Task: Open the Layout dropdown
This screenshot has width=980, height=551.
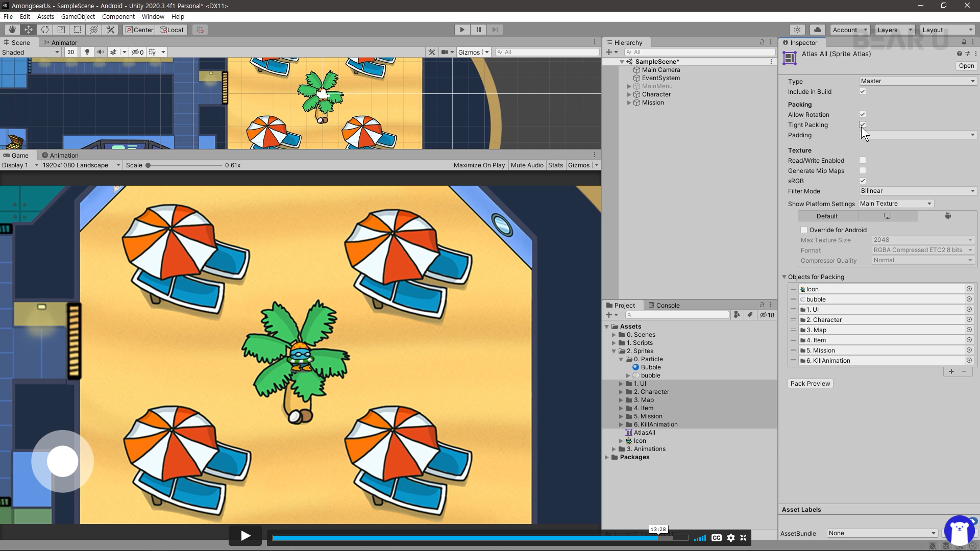Action: [x=947, y=30]
